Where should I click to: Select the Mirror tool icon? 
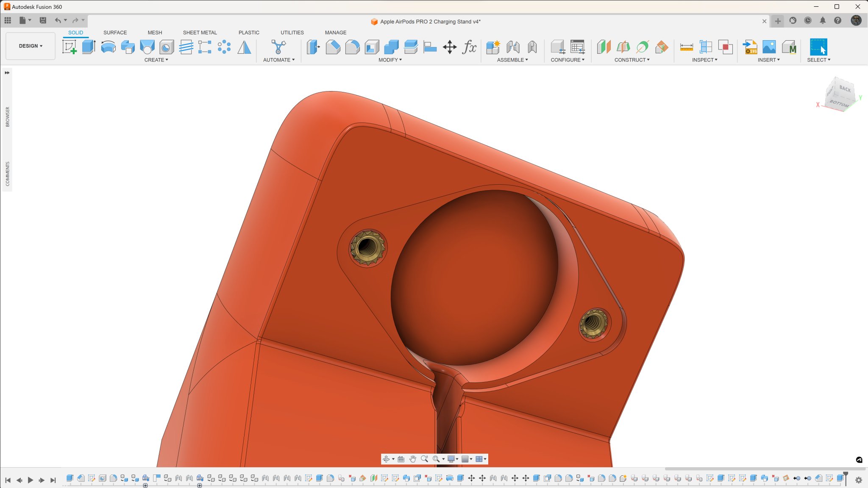244,47
